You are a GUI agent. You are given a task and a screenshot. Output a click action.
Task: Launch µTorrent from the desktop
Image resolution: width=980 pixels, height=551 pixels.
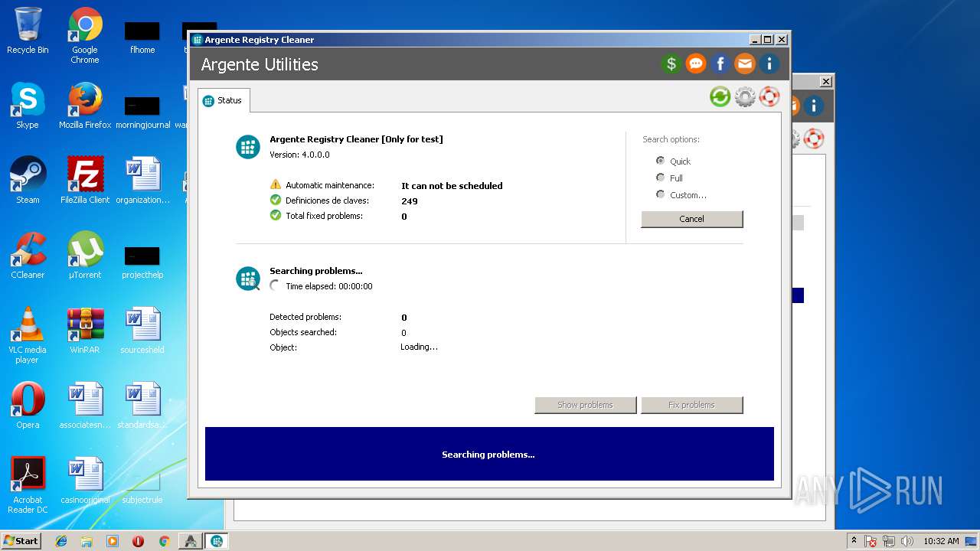pos(85,256)
